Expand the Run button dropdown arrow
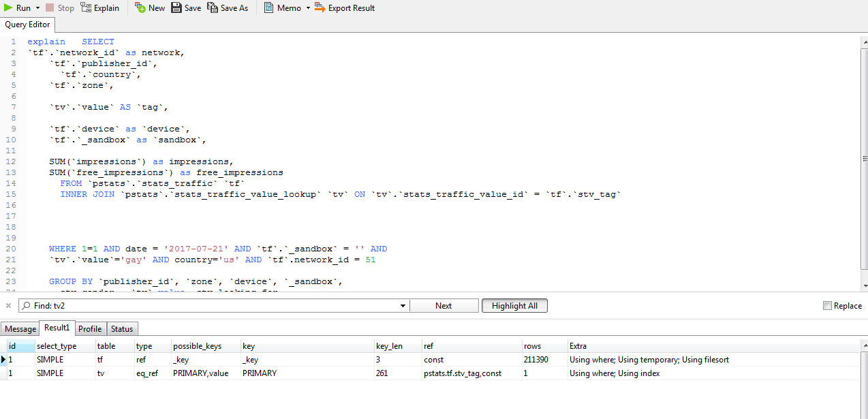Screen dimensions: 868x419 [37, 8]
